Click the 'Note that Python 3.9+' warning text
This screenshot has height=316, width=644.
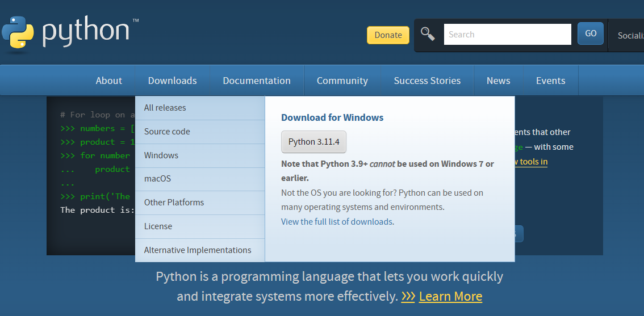tap(388, 171)
